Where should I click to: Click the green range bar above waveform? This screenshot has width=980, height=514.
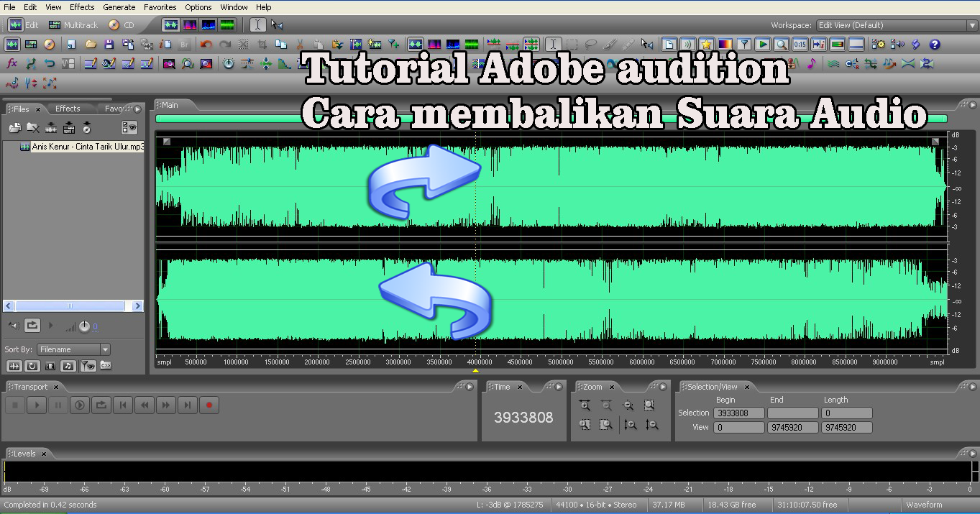point(551,119)
